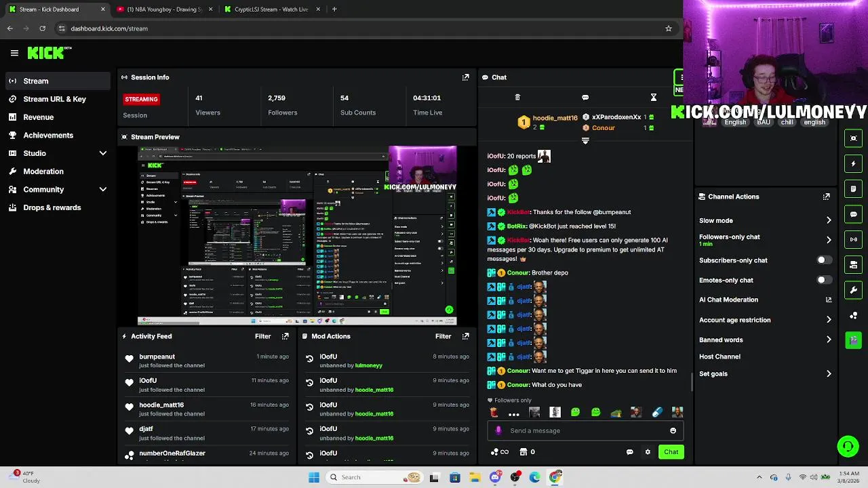Open File Explorer from taskbar
868x488 pixels.
pyautogui.click(x=475, y=477)
